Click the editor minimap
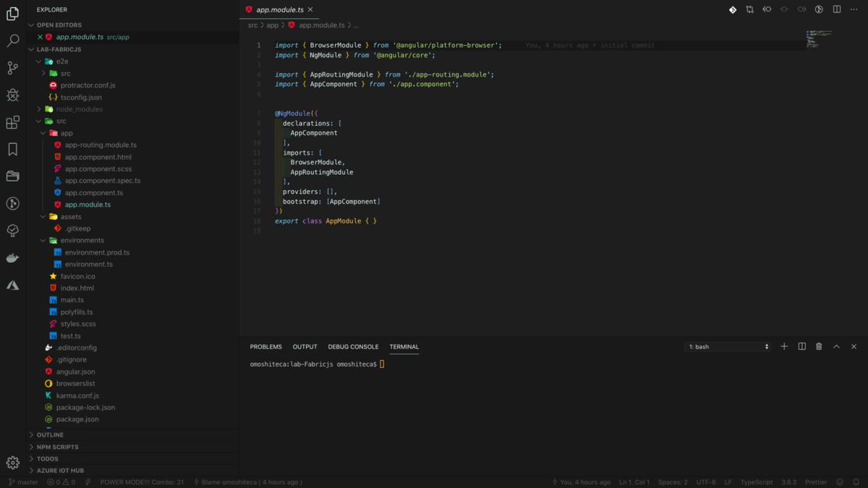Viewport: 868px width, 488px height. coord(819,38)
